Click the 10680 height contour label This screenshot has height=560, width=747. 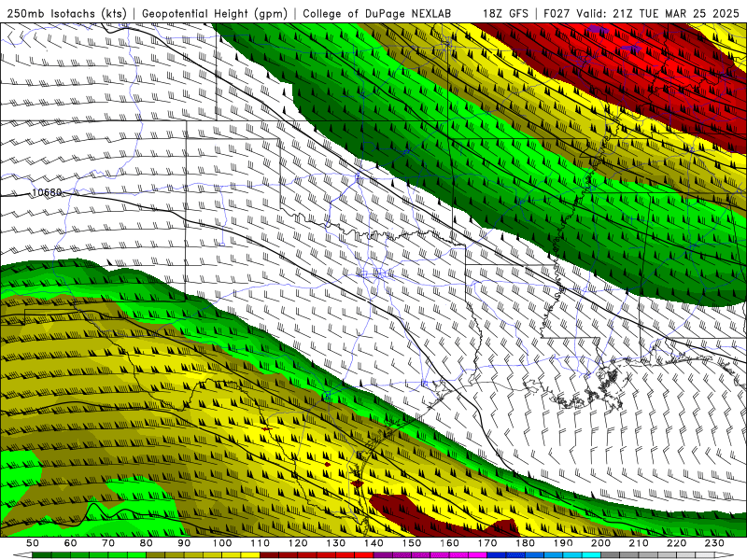pos(47,193)
